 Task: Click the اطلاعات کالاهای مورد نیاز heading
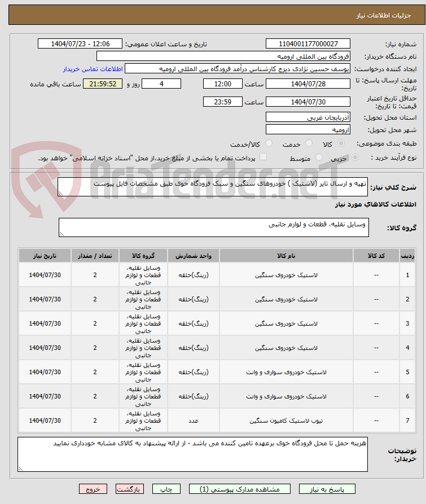click(376, 204)
